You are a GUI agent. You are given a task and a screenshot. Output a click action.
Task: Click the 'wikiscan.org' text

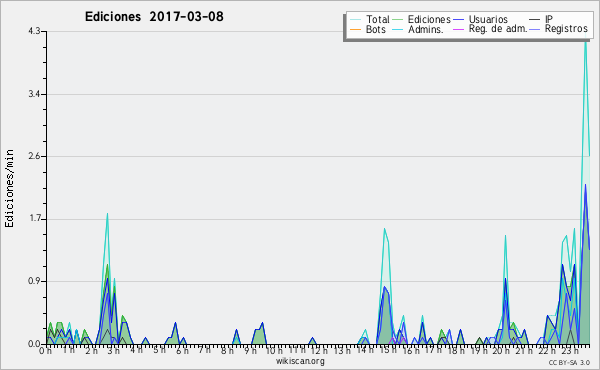click(300, 361)
